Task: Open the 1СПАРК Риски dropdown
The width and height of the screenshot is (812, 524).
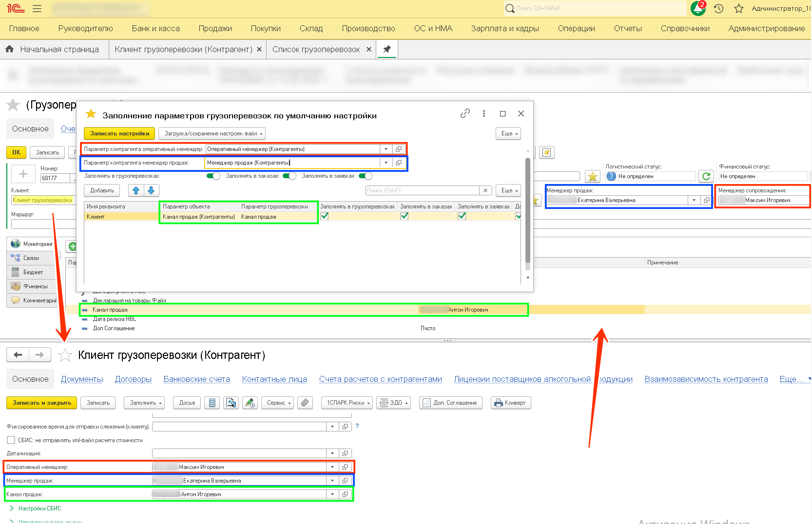Action: (347, 403)
